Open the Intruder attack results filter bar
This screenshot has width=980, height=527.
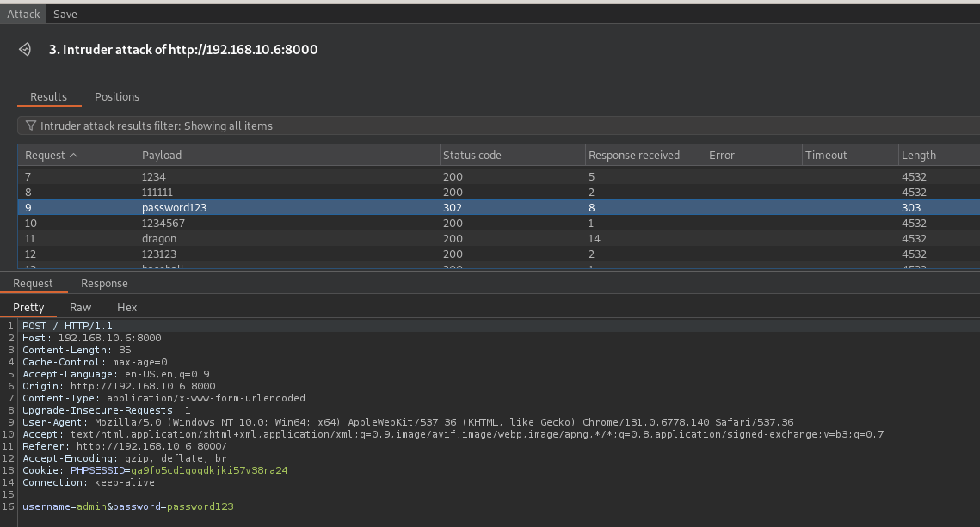click(499, 126)
